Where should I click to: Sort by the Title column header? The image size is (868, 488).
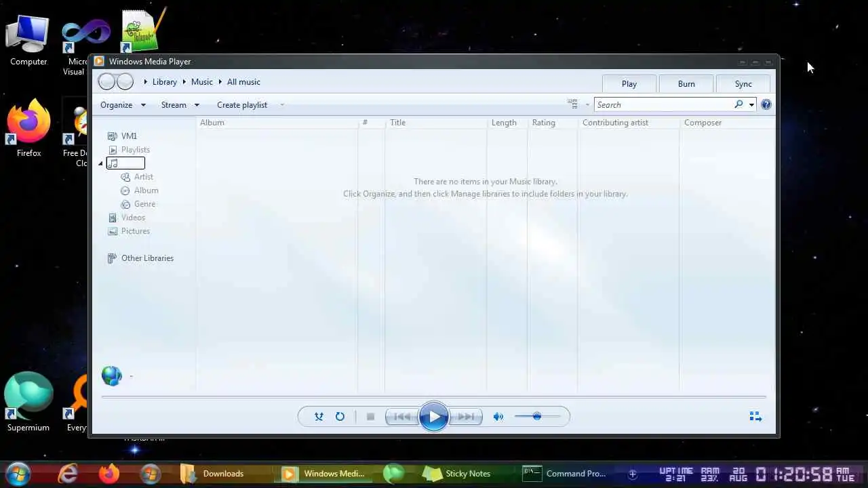click(x=435, y=123)
